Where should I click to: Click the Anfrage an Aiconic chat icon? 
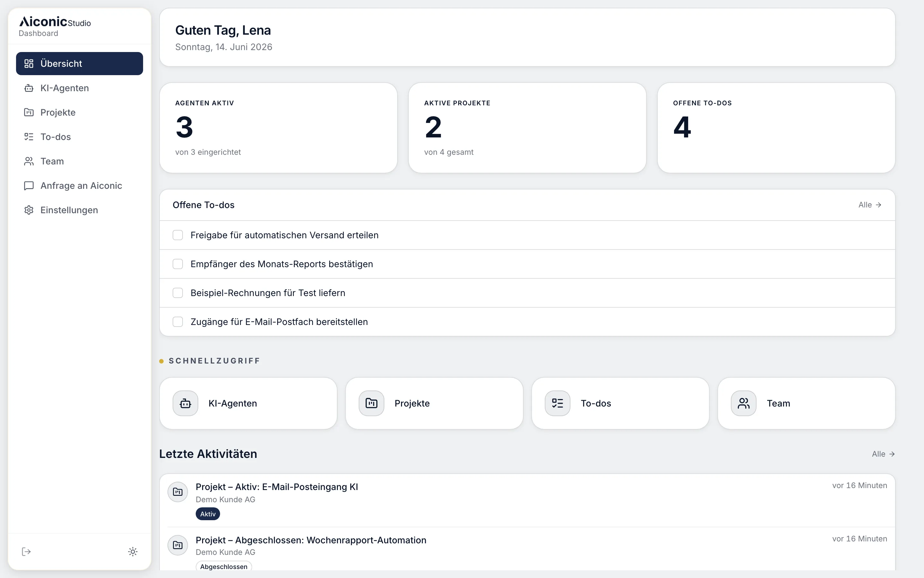pos(29,186)
